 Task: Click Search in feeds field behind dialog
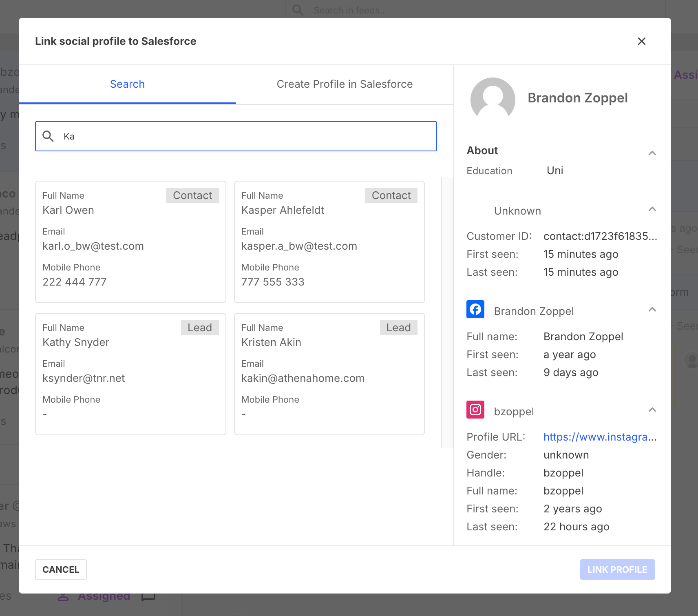pos(475,10)
